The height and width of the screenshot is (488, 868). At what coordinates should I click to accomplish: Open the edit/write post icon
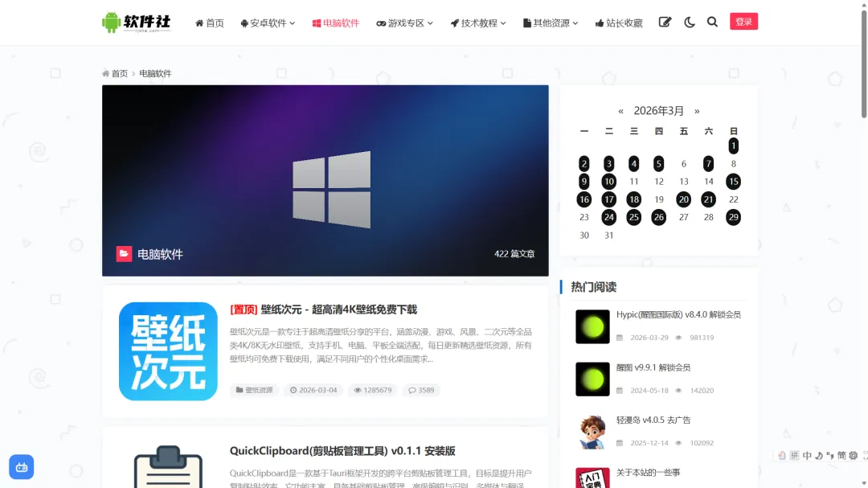665,23
